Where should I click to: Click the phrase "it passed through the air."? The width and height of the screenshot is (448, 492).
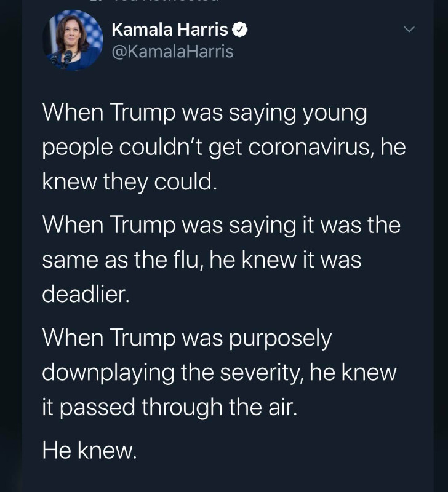(169, 407)
